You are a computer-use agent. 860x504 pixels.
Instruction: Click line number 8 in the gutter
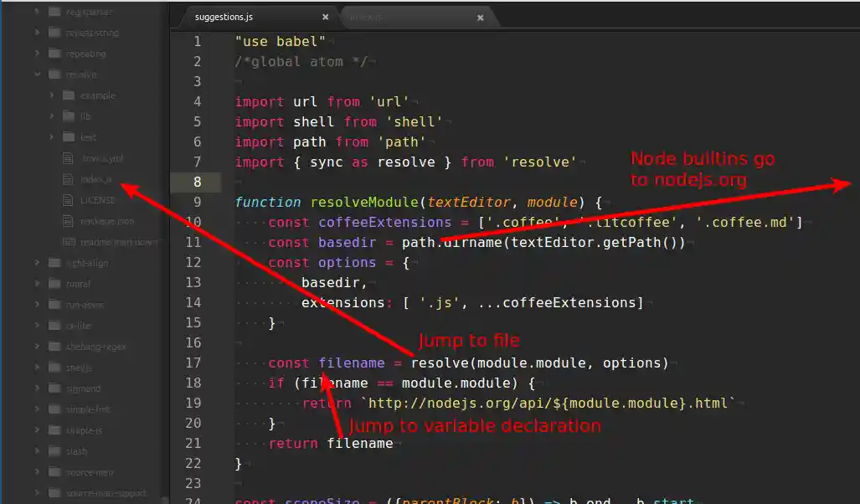pos(197,182)
